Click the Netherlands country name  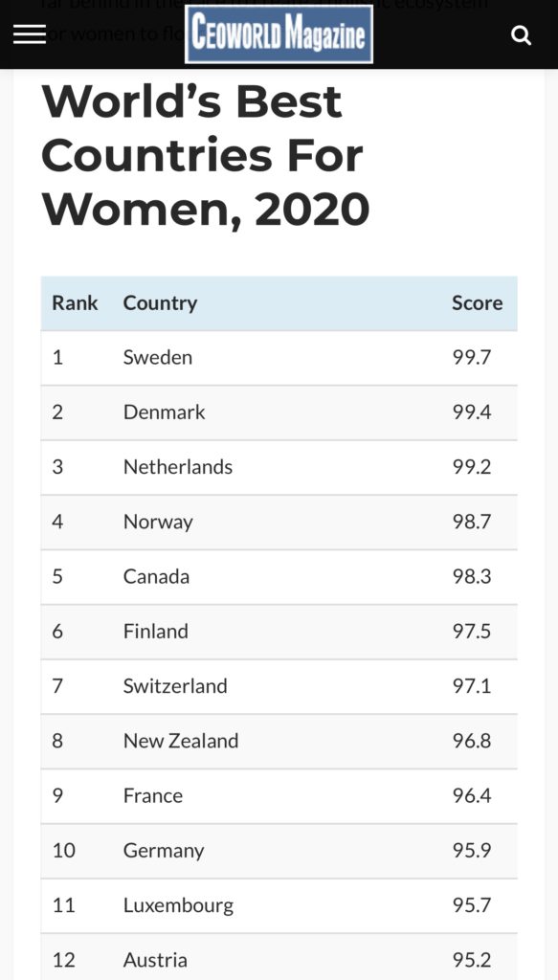(178, 467)
